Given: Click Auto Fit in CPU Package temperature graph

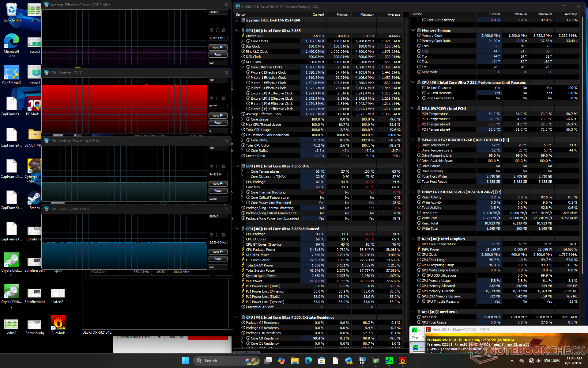Looking at the screenshot, I should (x=218, y=116).
